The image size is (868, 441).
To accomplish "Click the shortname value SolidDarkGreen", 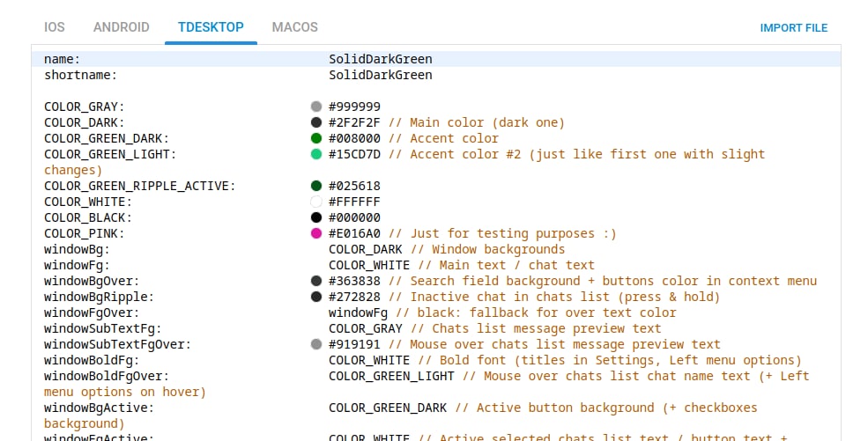I will click(x=381, y=75).
